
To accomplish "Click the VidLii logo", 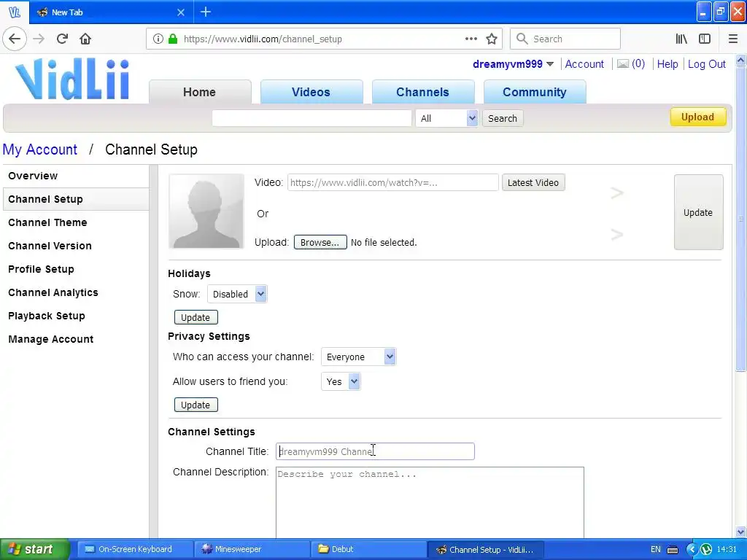I will (x=72, y=79).
